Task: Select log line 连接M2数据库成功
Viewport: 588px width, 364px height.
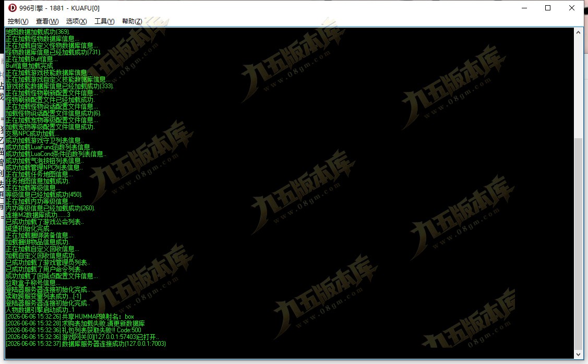Action: [x=38, y=215]
